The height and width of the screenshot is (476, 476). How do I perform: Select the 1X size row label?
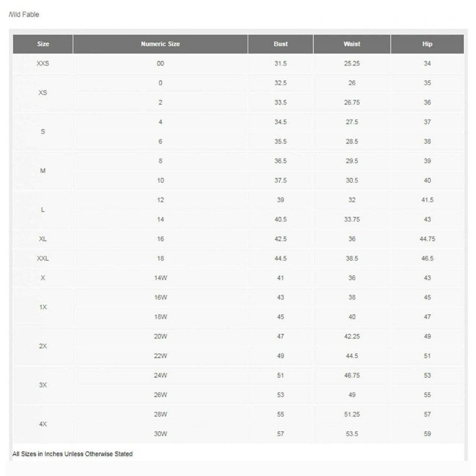pyautogui.click(x=43, y=307)
